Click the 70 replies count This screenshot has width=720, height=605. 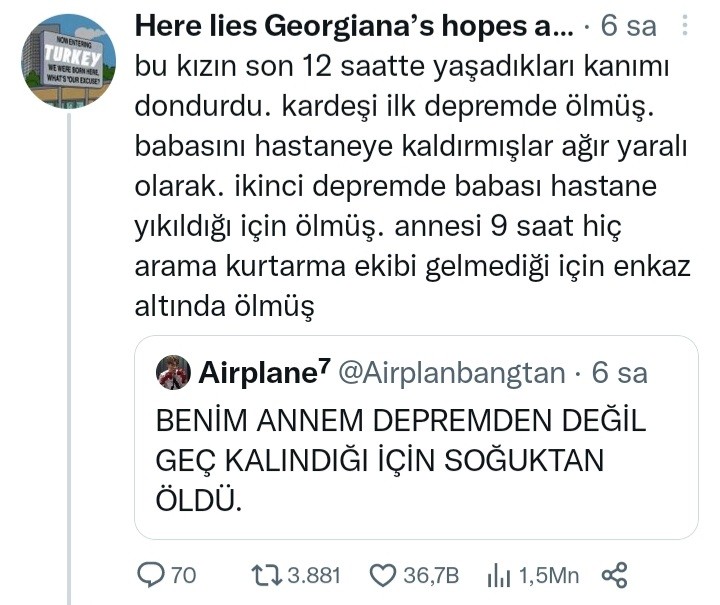coord(183,575)
